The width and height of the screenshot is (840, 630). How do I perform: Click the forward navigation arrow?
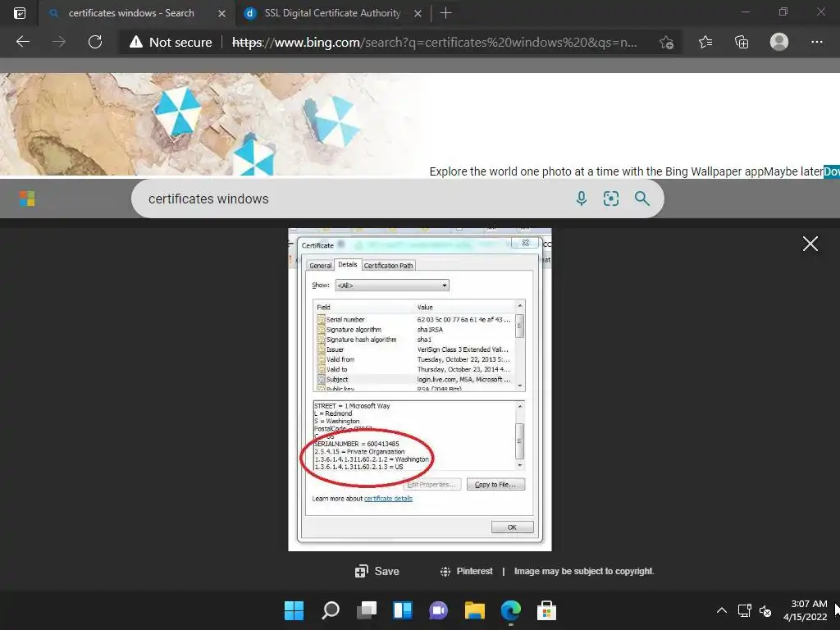click(x=59, y=42)
